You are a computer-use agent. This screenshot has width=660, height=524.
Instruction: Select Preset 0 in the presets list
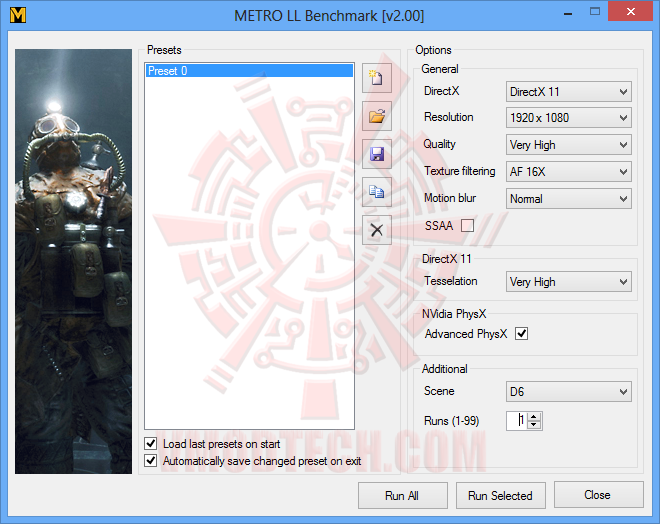249,71
